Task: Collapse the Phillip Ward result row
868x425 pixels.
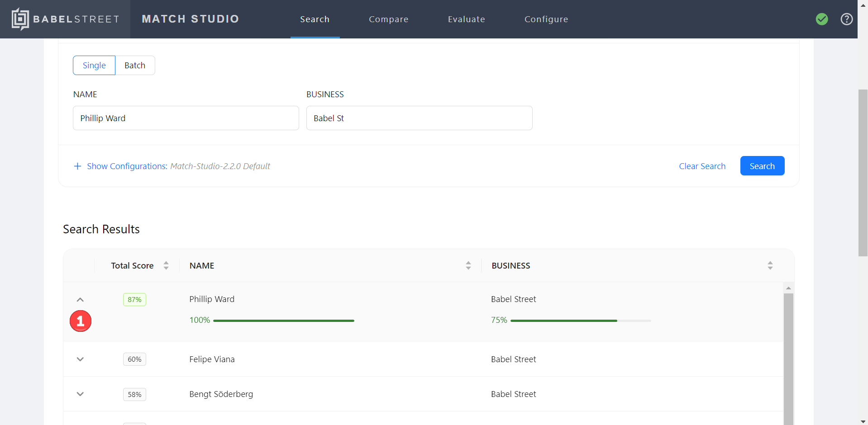Action: point(80,299)
